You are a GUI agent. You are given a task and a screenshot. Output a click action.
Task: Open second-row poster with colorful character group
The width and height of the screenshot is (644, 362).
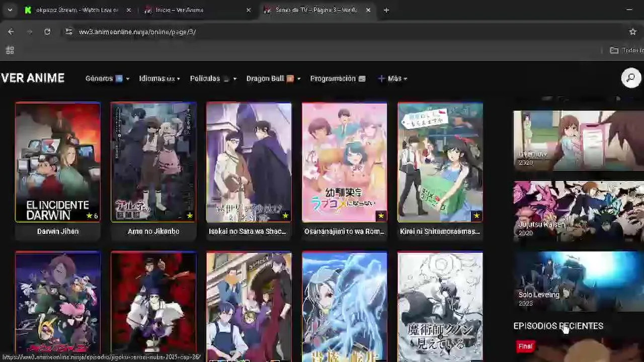(x=58, y=307)
